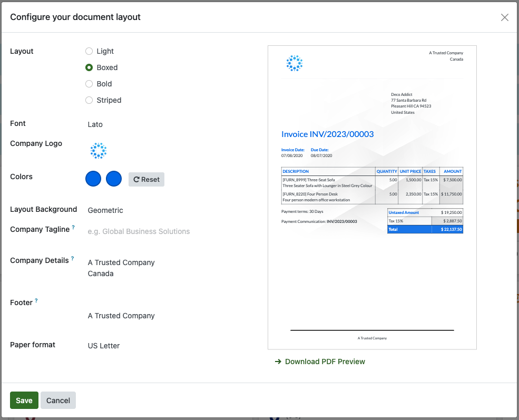Click the Company Tagline help question mark
Screen dimensions: 519x420
click(73, 227)
